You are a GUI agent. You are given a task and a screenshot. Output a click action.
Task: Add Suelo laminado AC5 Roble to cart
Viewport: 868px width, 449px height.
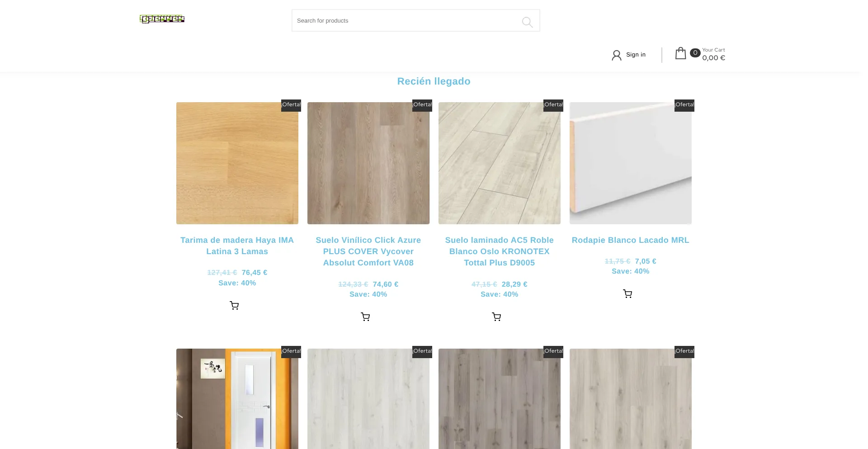496,317
